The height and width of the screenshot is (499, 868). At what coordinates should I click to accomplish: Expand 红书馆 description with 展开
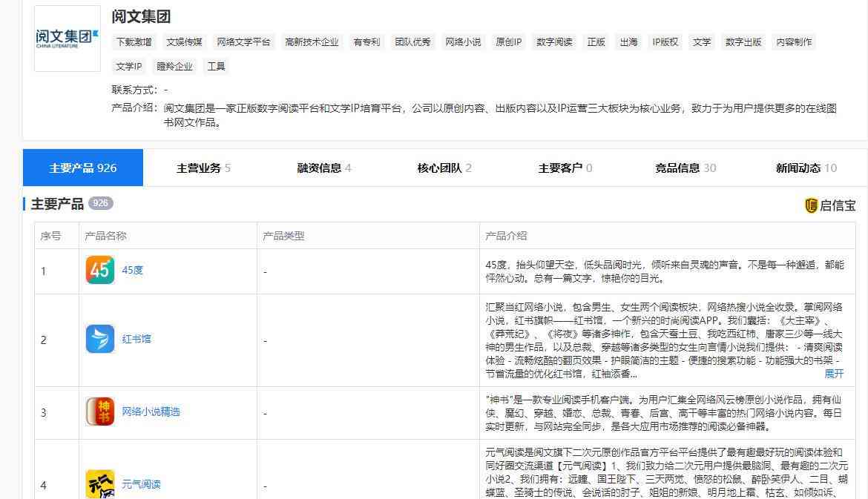click(x=834, y=374)
